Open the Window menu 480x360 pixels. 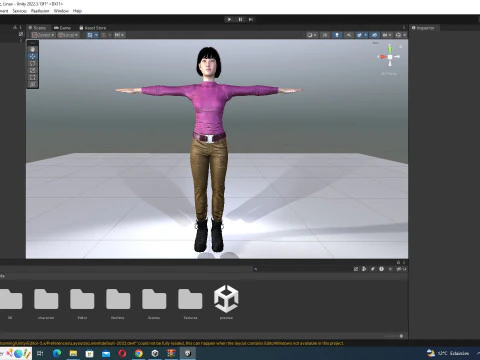pos(61,11)
